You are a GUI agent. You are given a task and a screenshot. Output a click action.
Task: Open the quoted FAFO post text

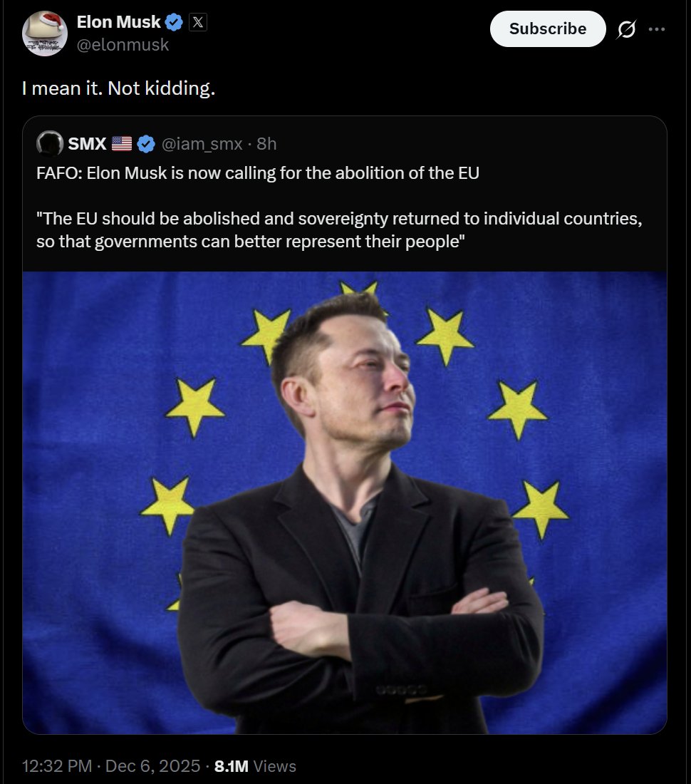[258, 173]
